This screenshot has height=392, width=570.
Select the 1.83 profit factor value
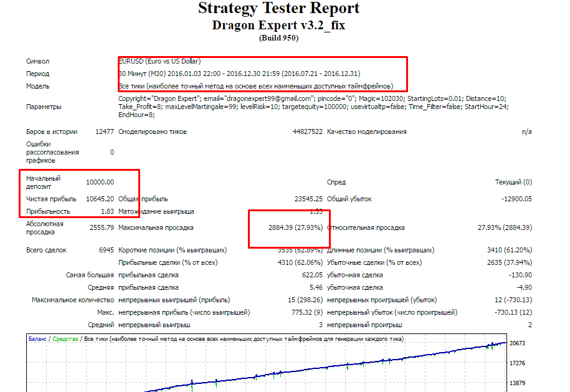(107, 211)
